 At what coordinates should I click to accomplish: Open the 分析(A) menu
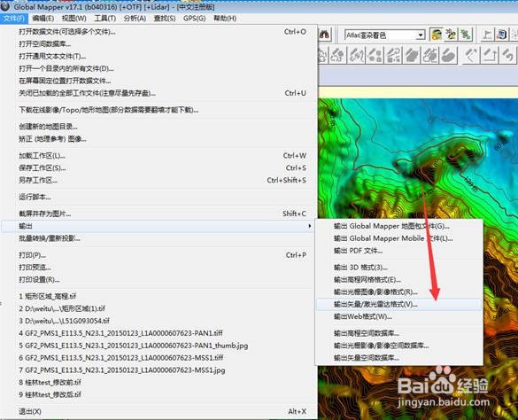pyautogui.click(x=135, y=19)
